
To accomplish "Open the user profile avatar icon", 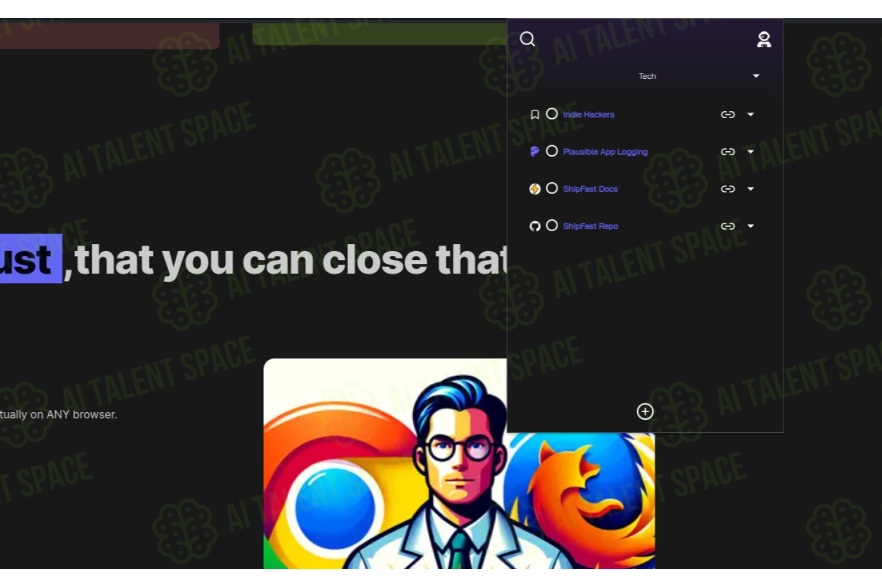I will tap(764, 39).
